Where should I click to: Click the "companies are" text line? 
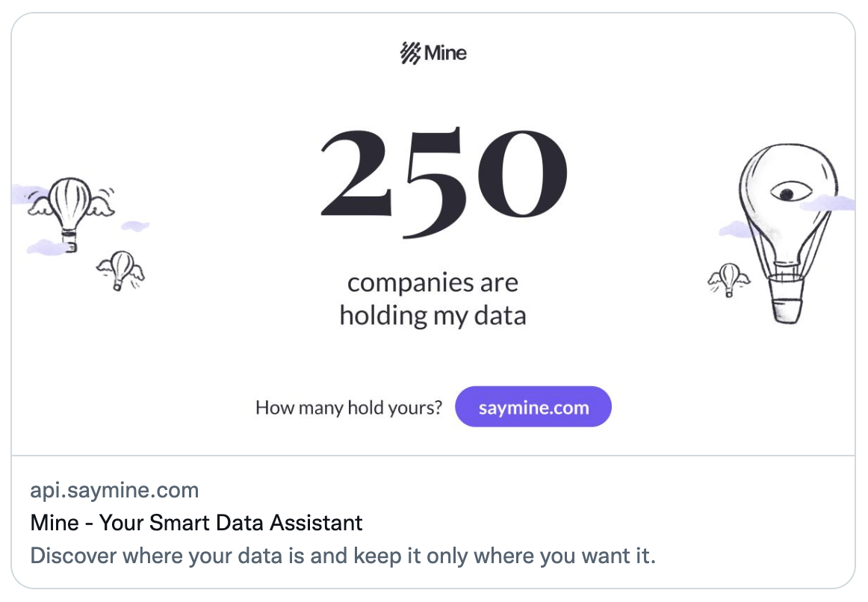(433, 283)
